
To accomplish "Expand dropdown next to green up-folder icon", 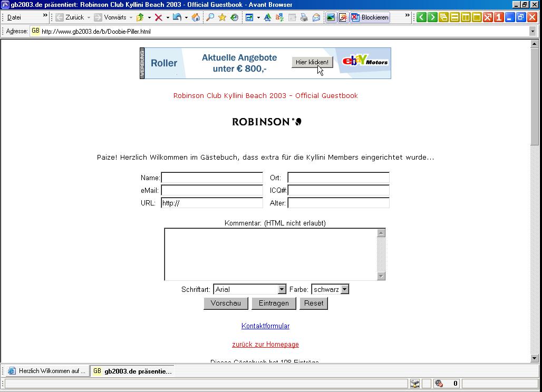I will click(x=149, y=17).
